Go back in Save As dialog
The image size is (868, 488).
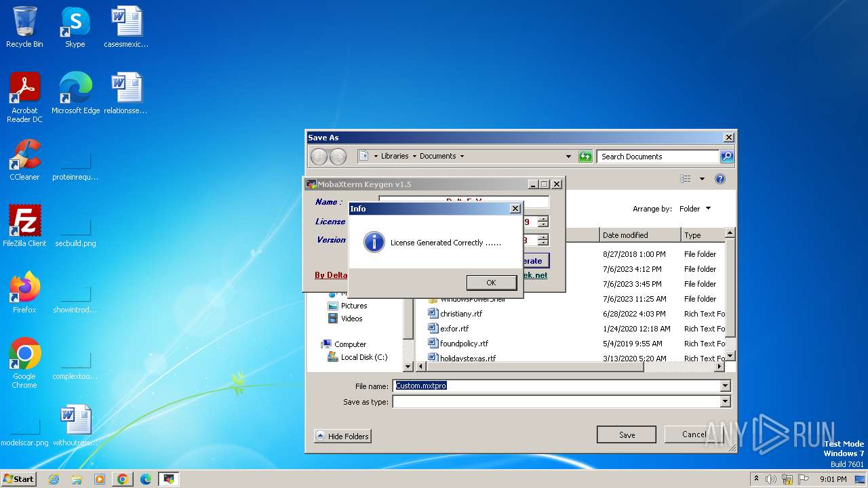click(x=319, y=157)
